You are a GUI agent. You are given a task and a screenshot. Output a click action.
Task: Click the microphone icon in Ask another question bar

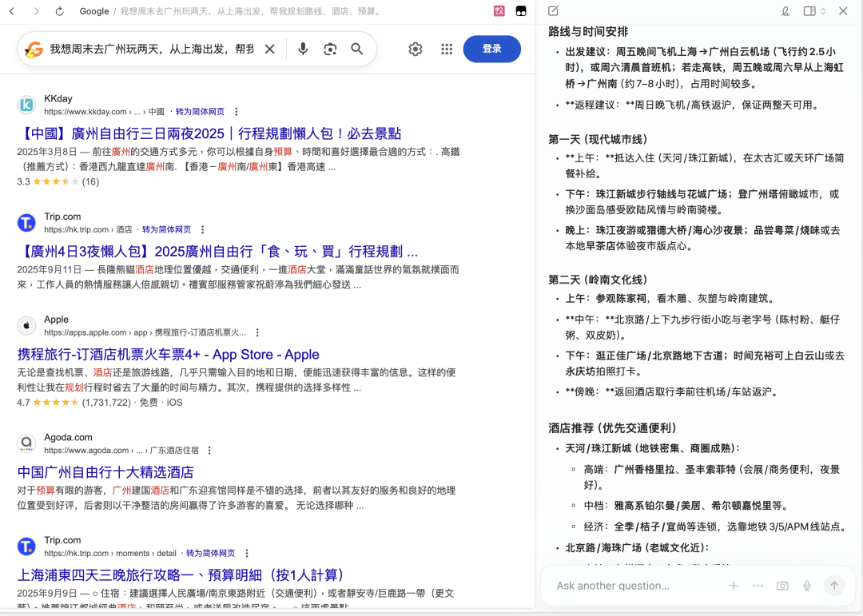(x=807, y=586)
